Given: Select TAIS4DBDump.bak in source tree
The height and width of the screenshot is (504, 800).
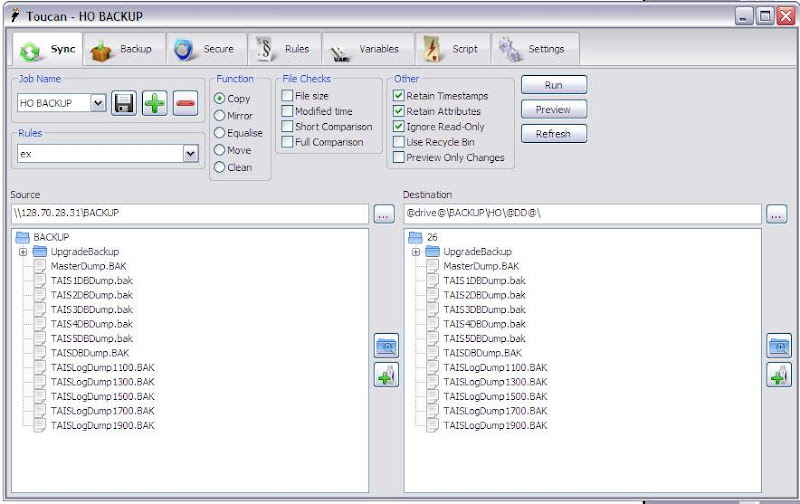Looking at the screenshot, I should (x=92, y=324).
